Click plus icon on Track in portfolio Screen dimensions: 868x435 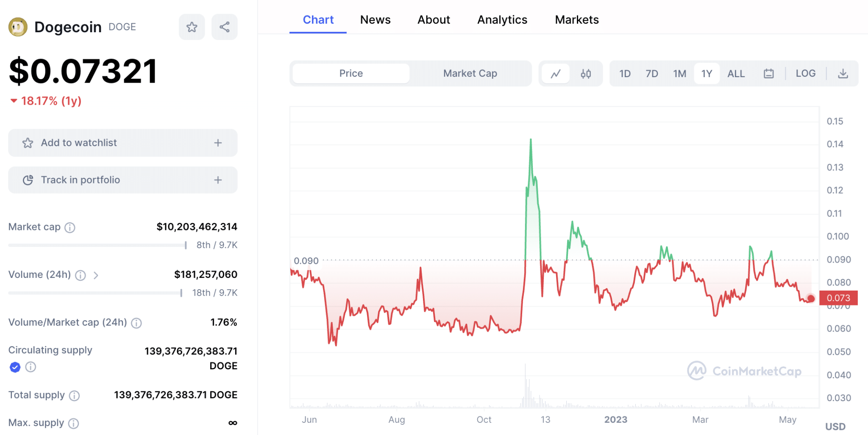(218, 180)
